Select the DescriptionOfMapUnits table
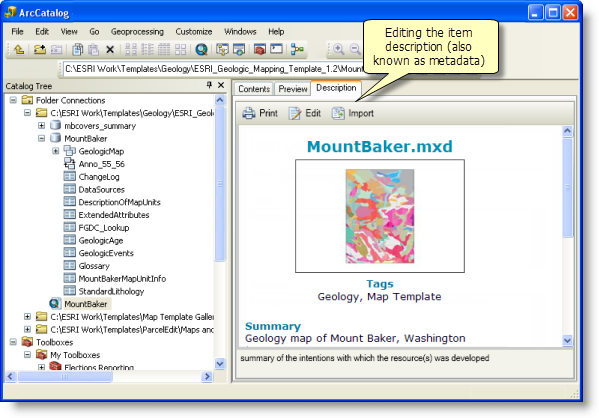Image resolution: width=599 pixels, height=418 pixels. pos(119,202)
